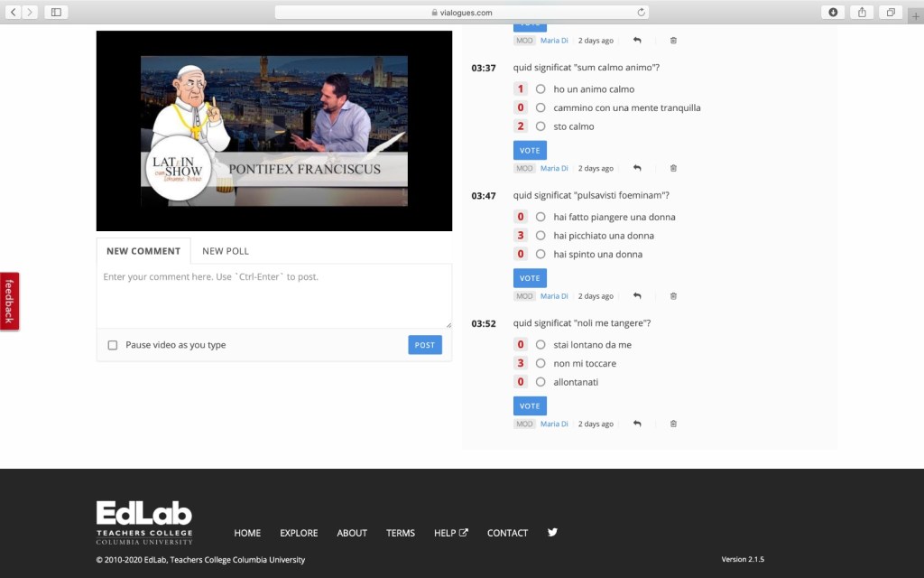
Task: Enable "Pause video as you type" checkbox
Action: (113, 345)
